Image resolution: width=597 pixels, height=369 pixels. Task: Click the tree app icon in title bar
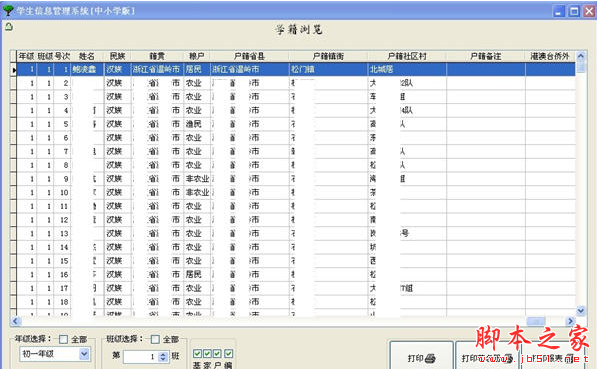click(x=8, y=10)
